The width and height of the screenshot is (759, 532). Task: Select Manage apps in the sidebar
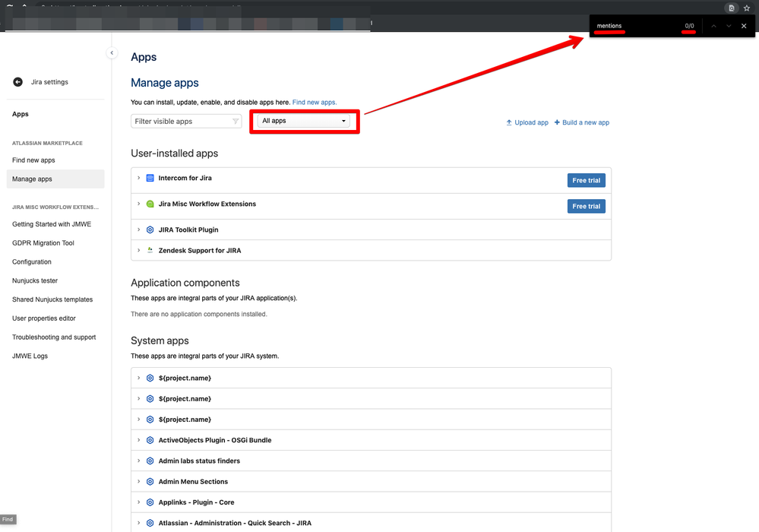click(x=55, y=179)
